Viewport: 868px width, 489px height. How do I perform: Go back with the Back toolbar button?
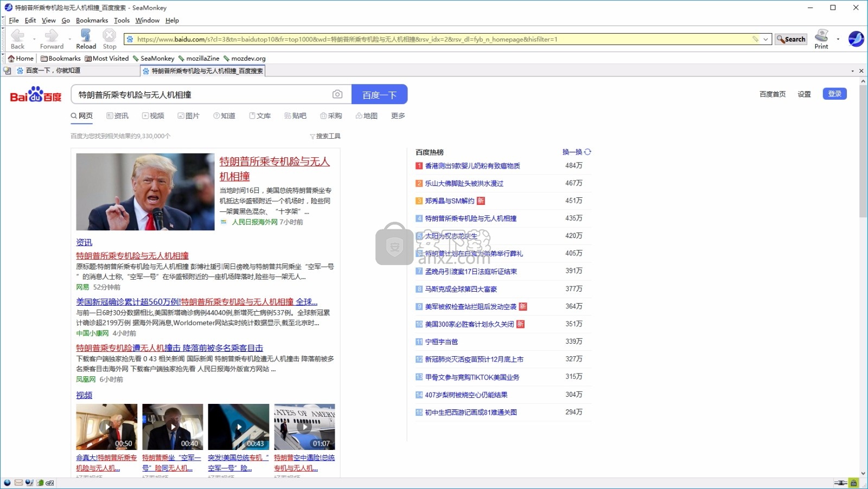click(17, 39)
